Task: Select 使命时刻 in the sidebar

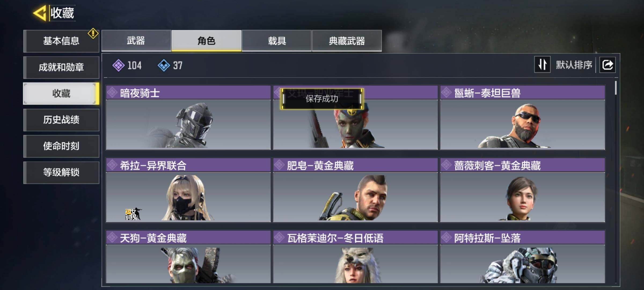Action: tap(61, 146)
